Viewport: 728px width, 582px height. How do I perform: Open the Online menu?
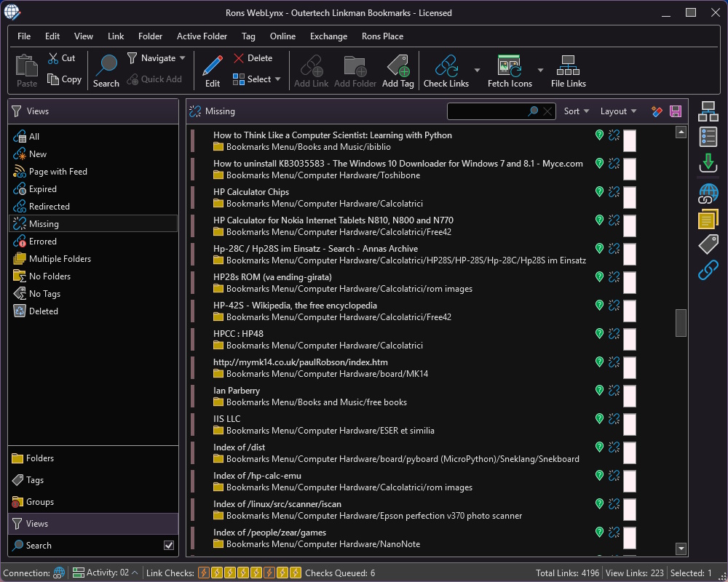(x=282, y=36)
